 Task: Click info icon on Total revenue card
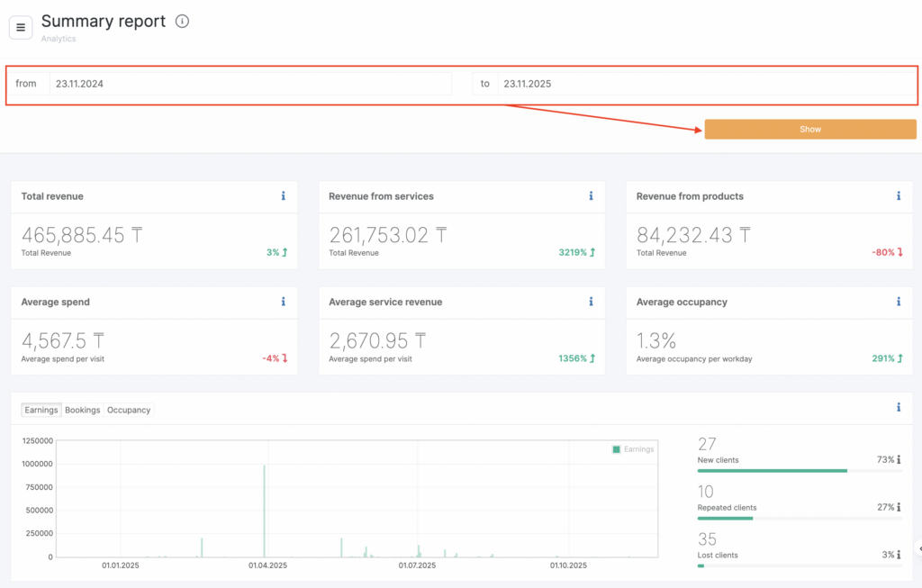(284, 196)
